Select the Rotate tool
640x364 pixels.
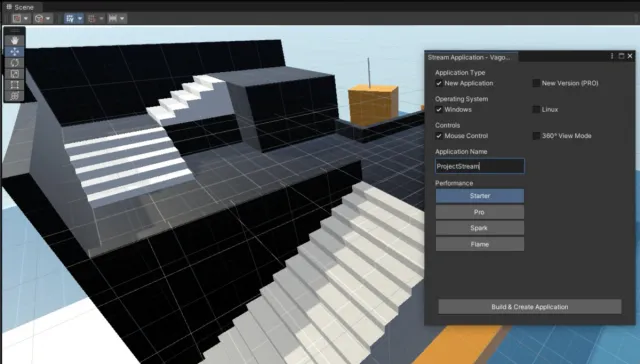pyautogui.click(x=15, y=63)
